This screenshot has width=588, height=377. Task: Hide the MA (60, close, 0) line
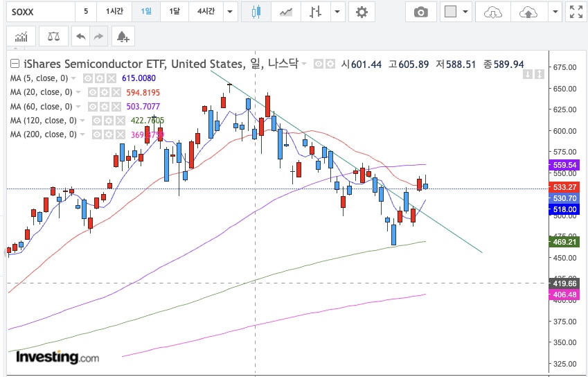[x=93, y=107]
